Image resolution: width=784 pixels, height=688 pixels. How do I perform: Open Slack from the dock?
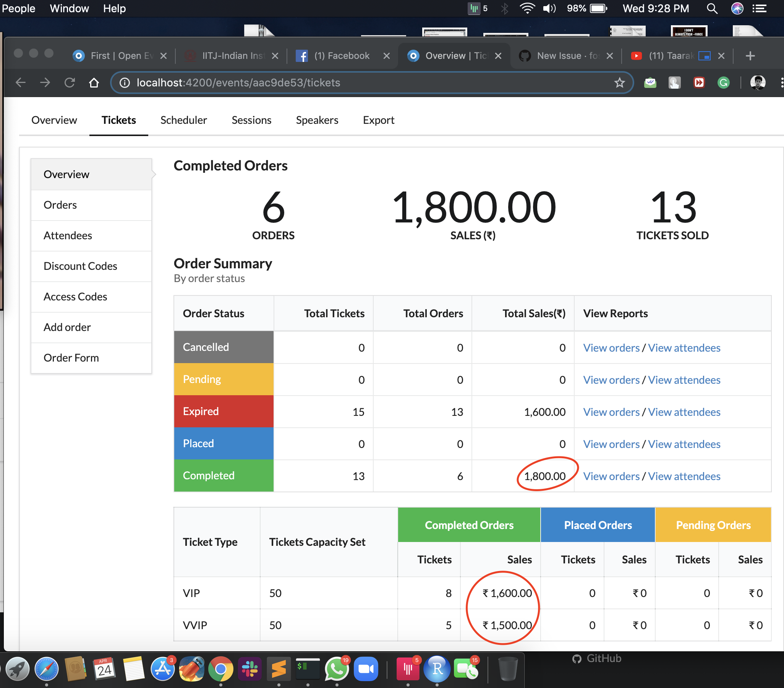(250, 669)
